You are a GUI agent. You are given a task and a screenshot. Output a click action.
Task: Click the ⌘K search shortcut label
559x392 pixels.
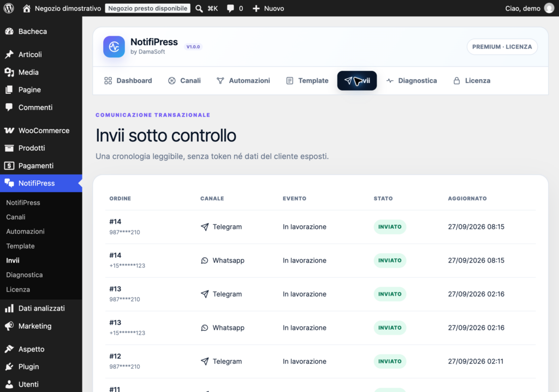[x=212, y=9]
